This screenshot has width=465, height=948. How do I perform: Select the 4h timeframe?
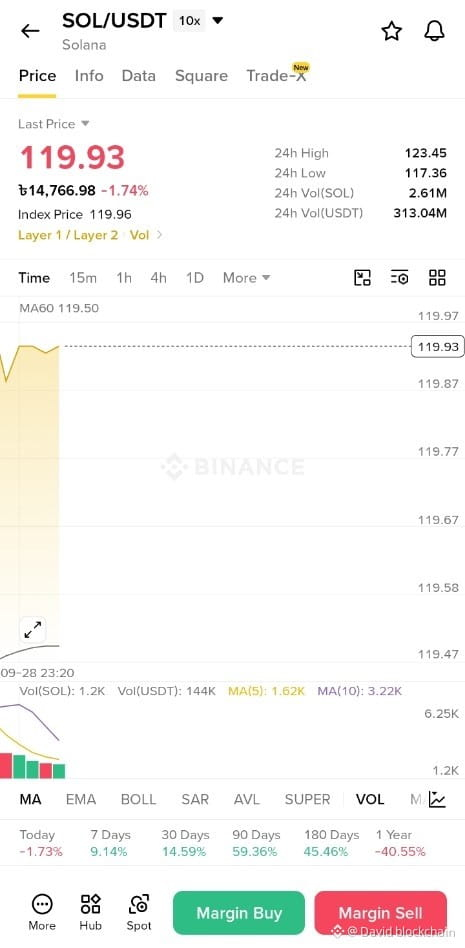click(158, 278)
